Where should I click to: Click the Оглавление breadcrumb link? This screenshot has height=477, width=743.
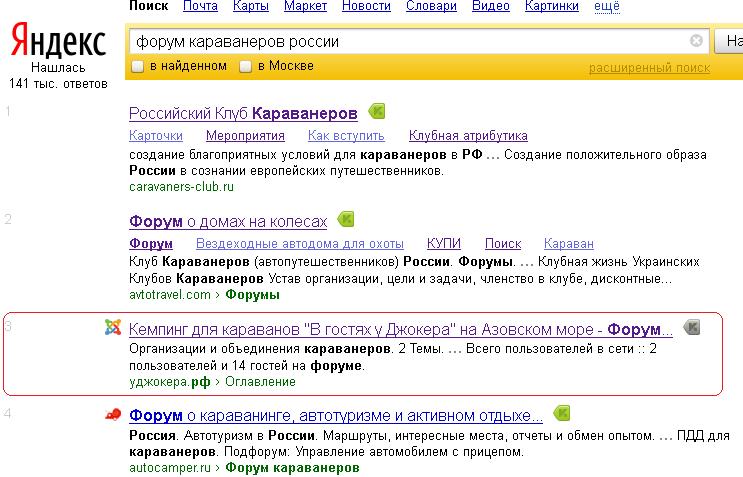pos(260,382)
